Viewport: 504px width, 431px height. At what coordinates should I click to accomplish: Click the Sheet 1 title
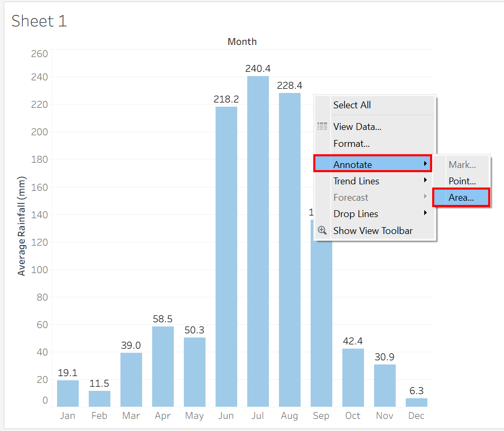[39, 21]
